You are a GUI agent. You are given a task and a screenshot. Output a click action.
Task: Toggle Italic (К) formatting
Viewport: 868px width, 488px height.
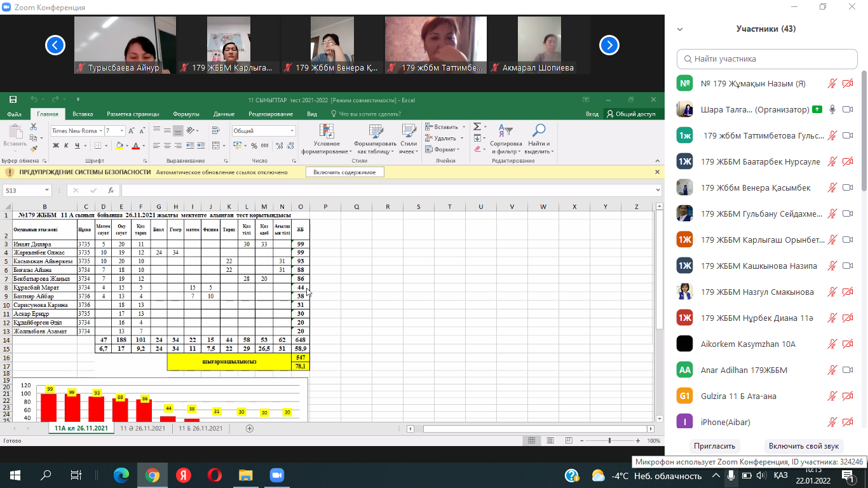66,146
